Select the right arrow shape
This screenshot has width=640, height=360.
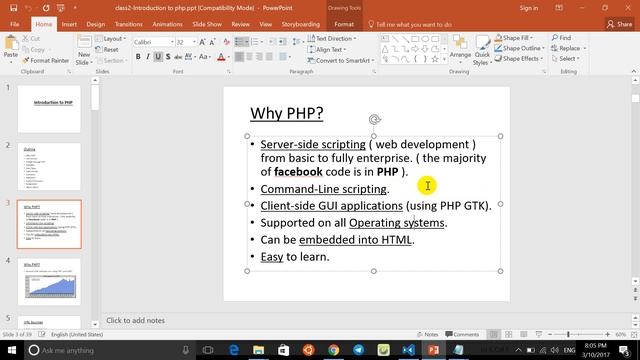pyautogui.click(x=415, y=49)
